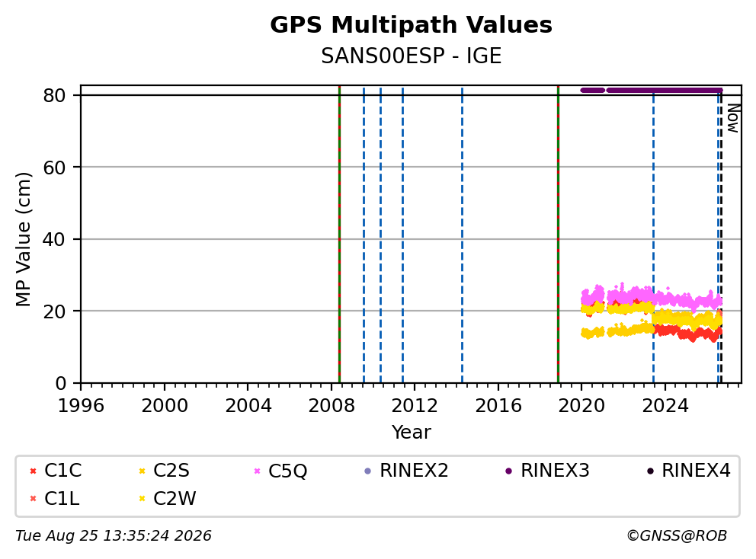Click the RINEX4 legend entry
756x559 pixels.
click(688, 471)
